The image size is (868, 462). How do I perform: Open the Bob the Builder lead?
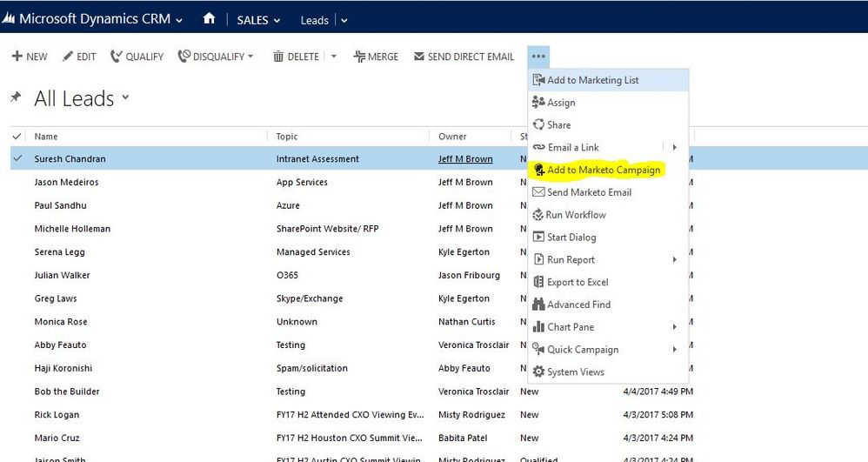coord(67,392)
